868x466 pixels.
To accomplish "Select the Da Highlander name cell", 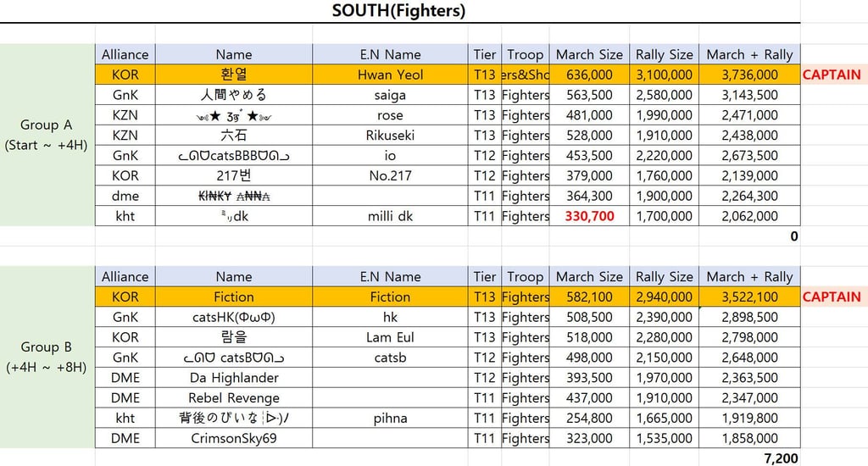I will click(234, 378).
